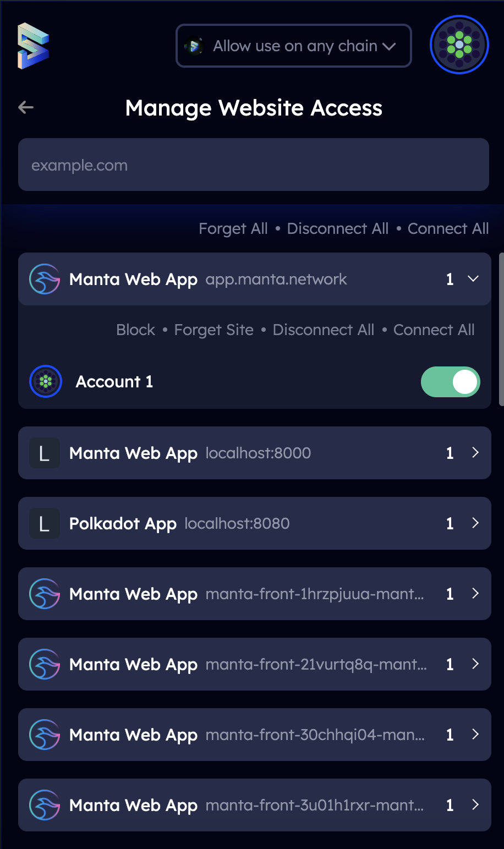Click the Polkadot App site icon
This screenshot has width=504, height=849.
pos(45,523)
